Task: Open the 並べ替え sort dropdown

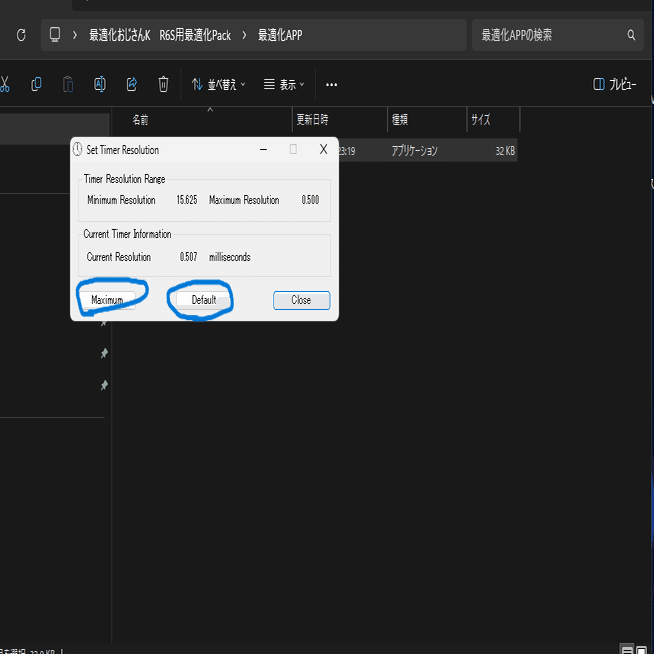Action: point(219,85)
